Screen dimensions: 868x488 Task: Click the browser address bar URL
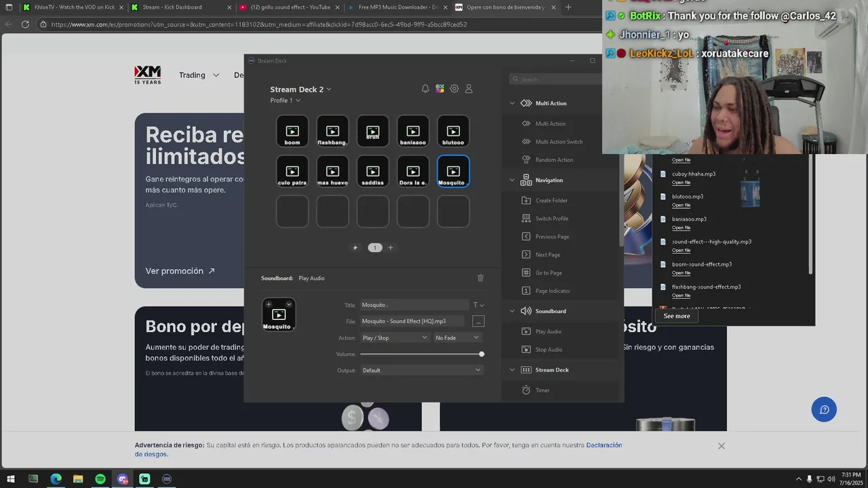coord(258,24)
